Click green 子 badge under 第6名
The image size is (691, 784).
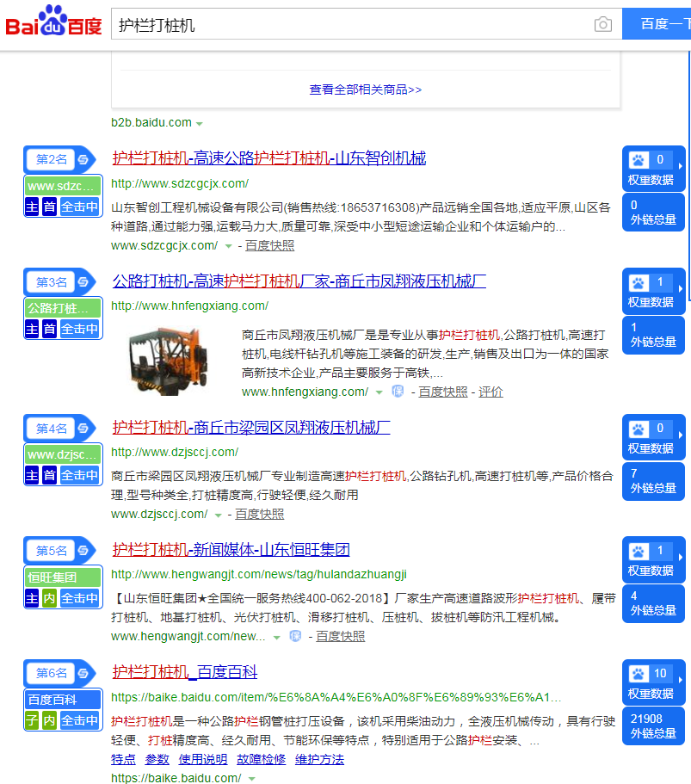click(x=32, y=720)
